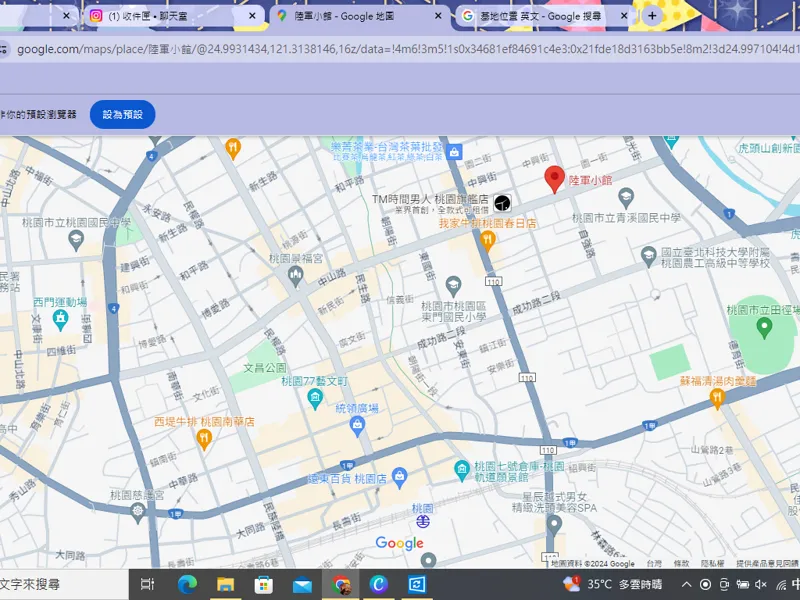Click the 蘇福清湯肉羹麵 restaurant pin
The image size is (800, 600).
pyautogui.click(x=717, y=399)
